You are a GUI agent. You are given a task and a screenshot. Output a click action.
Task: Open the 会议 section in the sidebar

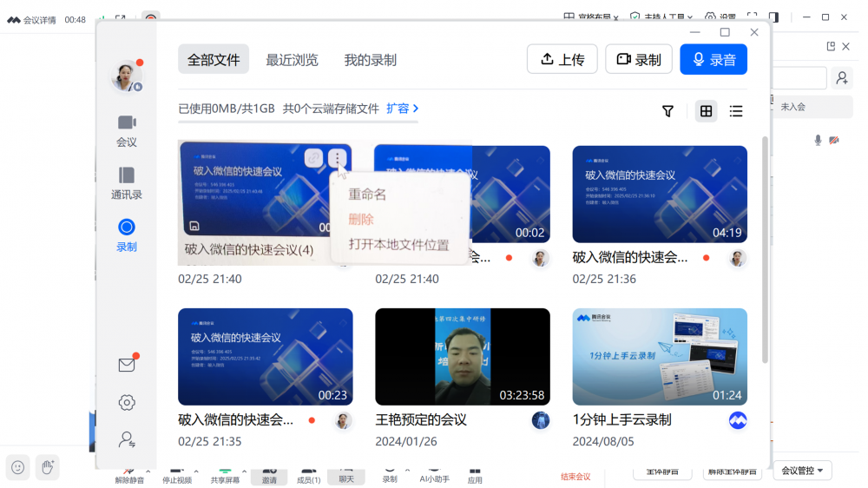pos(127,131)
